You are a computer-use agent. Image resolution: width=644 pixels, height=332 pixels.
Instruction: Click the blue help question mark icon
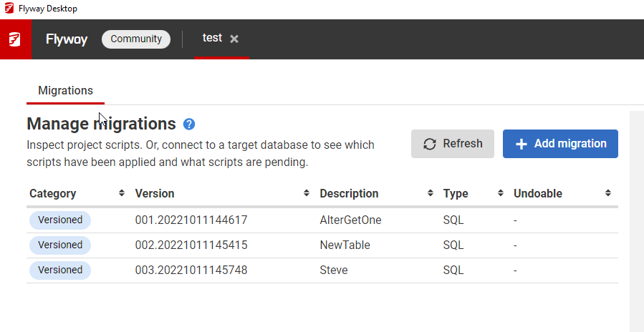(x=189, y=124)
